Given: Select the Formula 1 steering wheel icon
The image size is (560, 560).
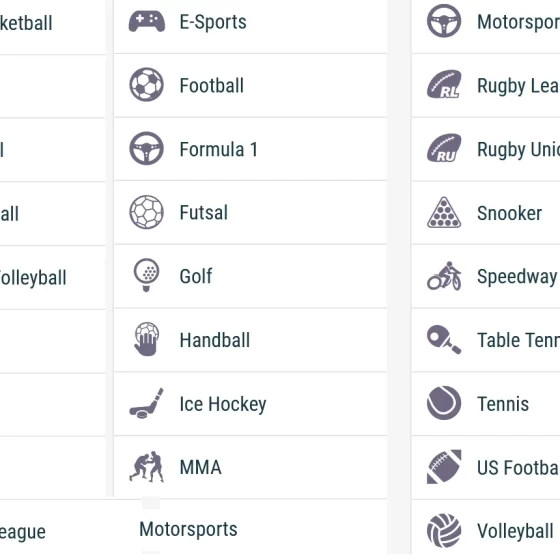Looking at the screenshot, I should [x=146, y=149].
